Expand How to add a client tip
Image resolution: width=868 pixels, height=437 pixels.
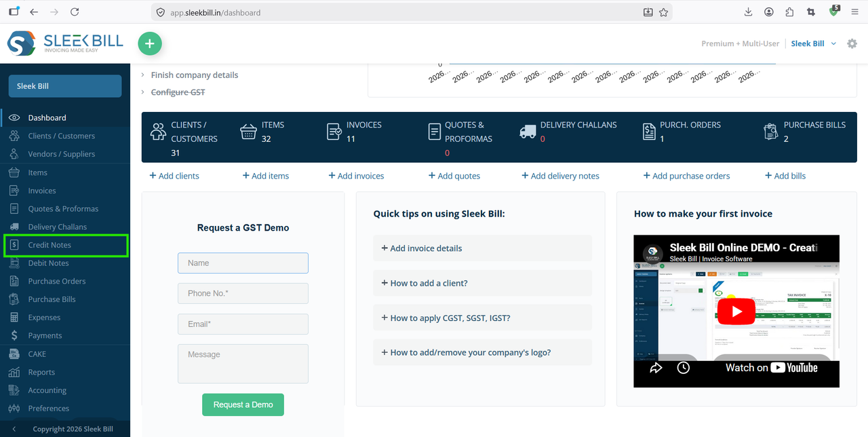(x=482, y=283)
